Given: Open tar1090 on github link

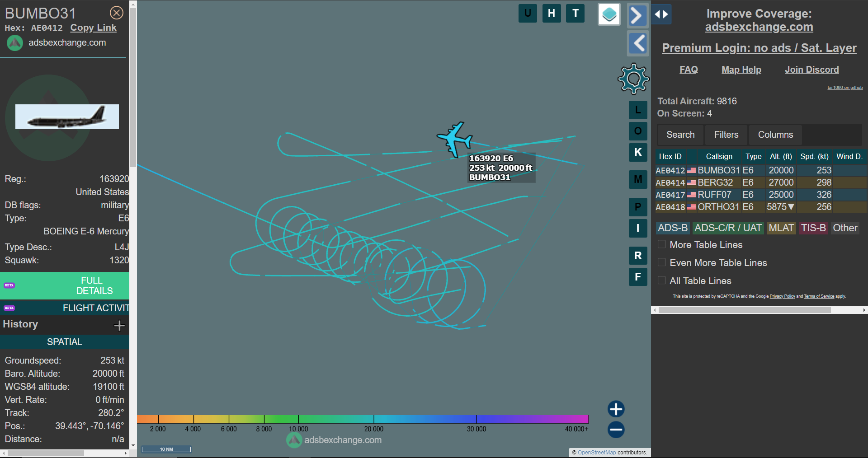Looking at the screenshot, I should click(845, 88).
